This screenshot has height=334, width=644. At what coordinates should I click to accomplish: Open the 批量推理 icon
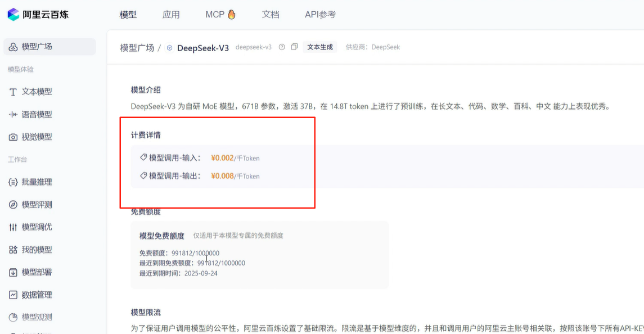pos(13,182)
